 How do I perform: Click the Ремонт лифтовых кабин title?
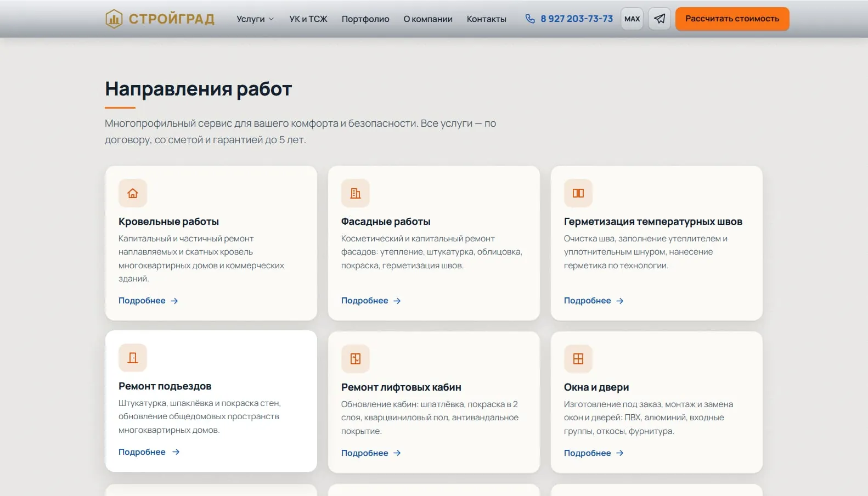[401, 387]
